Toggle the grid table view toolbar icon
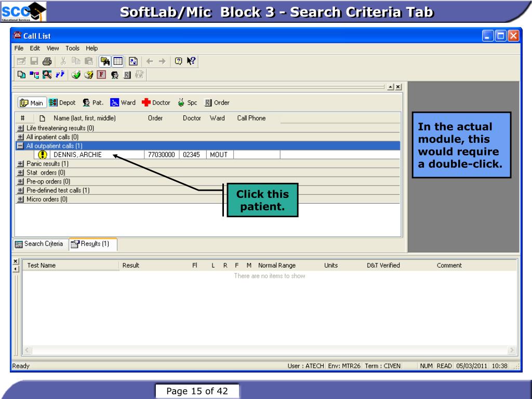The height and width of the screenshot is (399, 532). tap(118, 61)
